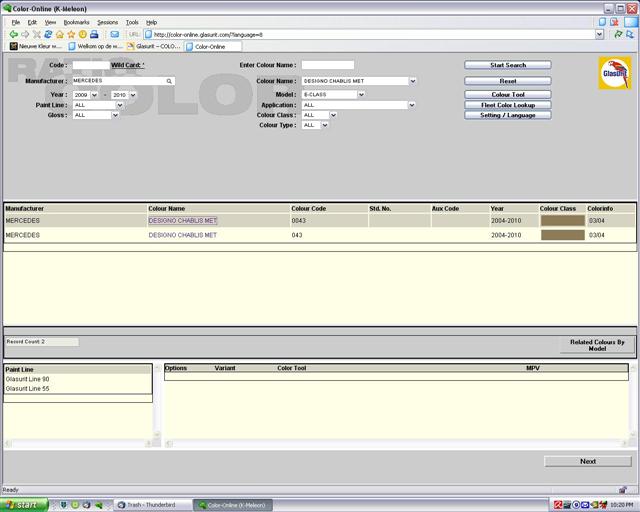The height and width of the screenshot is (512, 640).
Task: Click the mail icon in system tray
Action: pos(585,505)
